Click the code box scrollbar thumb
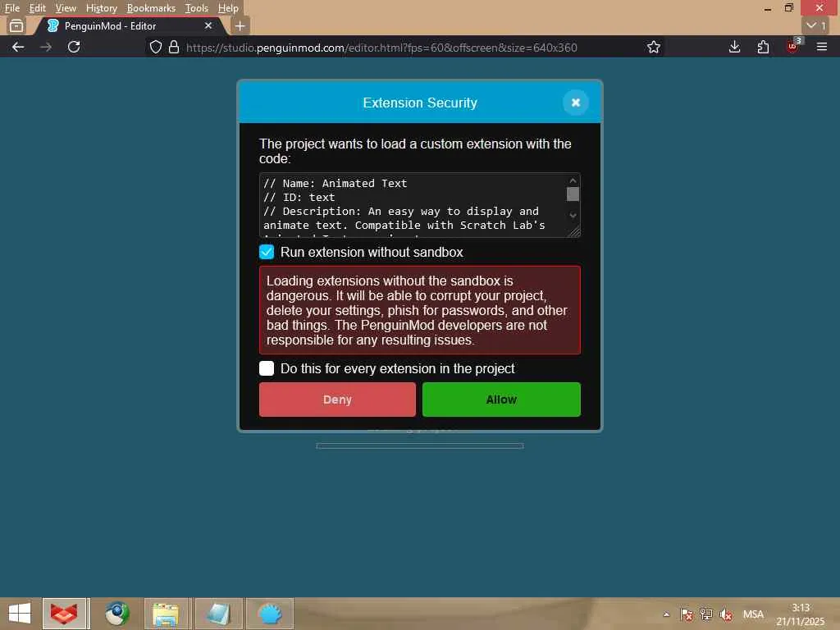The image size is (840, 630). point(573,194)
